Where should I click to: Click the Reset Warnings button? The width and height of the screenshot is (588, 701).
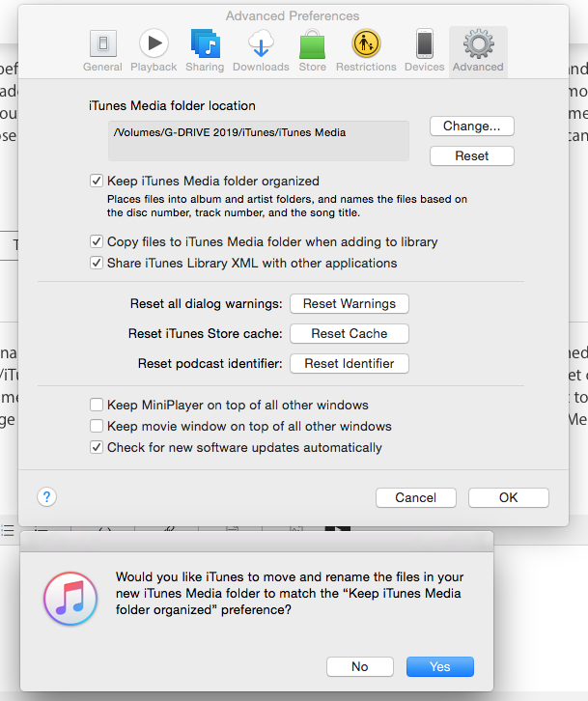tap(350, 303)
